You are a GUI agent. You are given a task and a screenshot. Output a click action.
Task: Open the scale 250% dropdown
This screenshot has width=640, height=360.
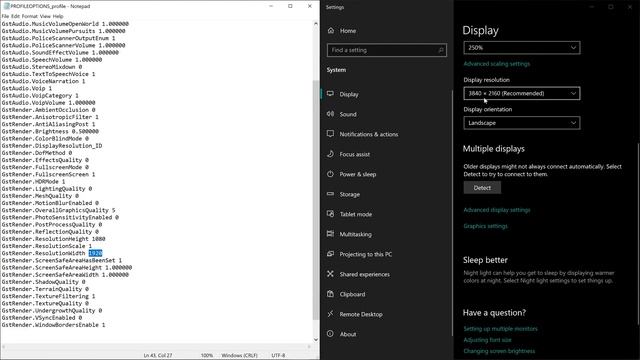click(x=522, y=48)
